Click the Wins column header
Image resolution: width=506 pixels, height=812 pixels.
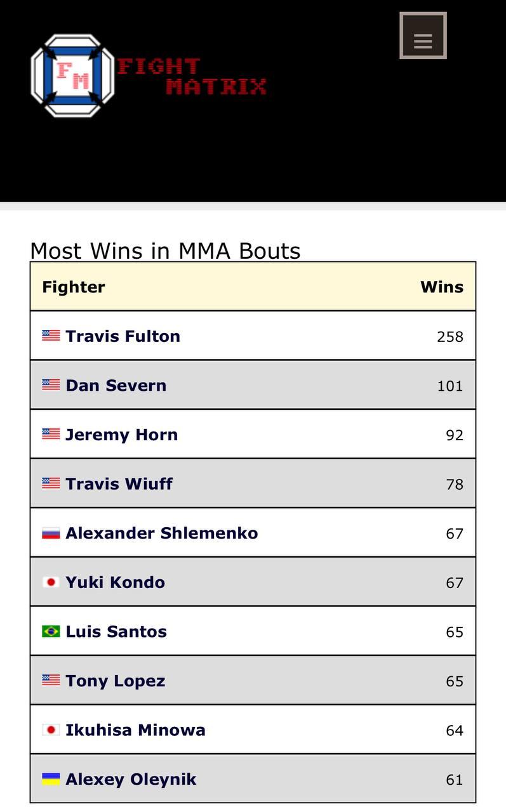[441, 287]
